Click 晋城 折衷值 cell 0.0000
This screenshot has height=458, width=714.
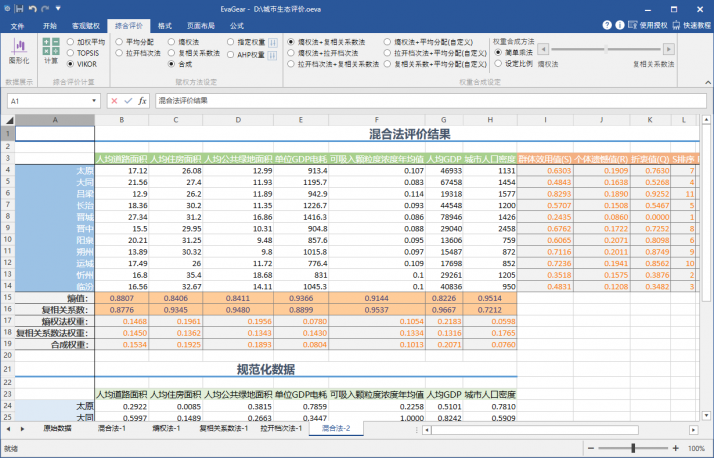(x=651, y=217)
